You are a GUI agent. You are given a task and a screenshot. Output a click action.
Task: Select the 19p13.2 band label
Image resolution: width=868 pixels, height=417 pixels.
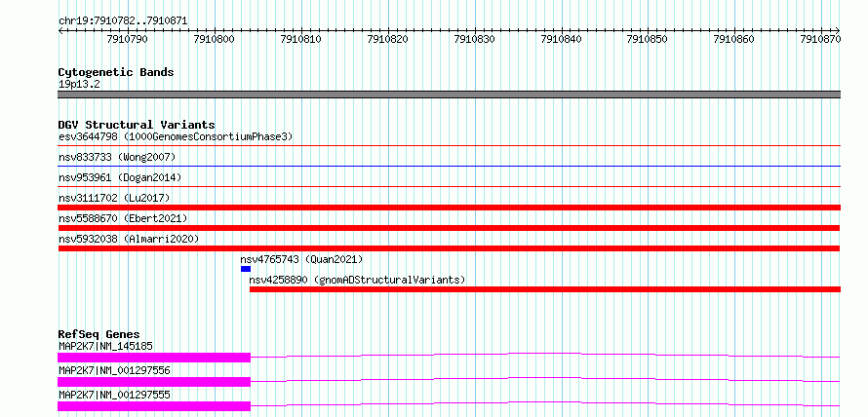(x=79, y=85)
